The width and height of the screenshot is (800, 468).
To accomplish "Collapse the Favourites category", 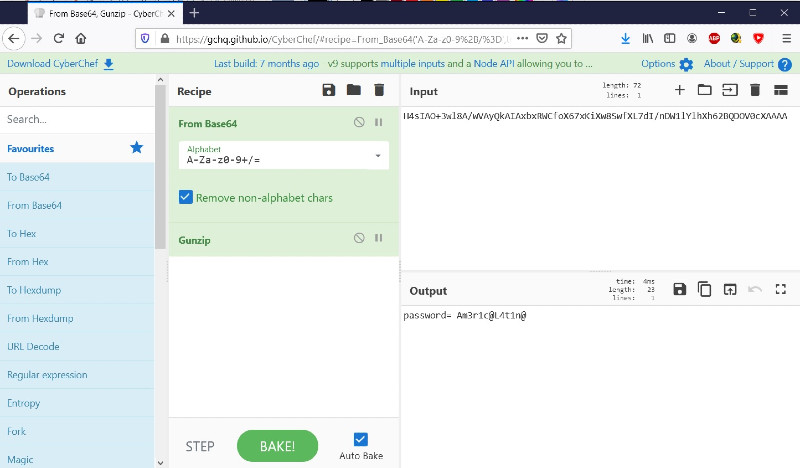I will (x=77, y=149).
